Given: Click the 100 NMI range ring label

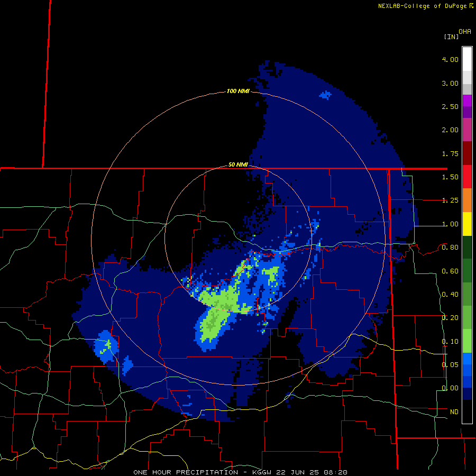Looking at the screenshot, I should pos(238,91).
